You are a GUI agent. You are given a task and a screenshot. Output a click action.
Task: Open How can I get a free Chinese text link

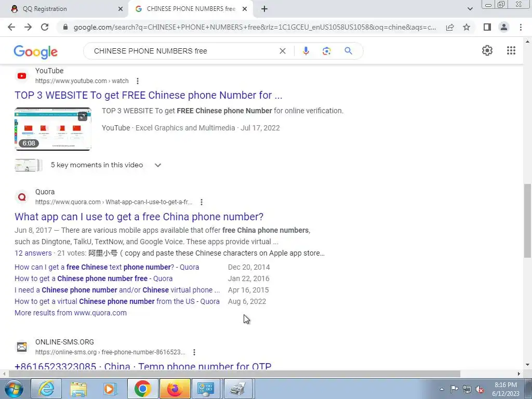pyautogui.click(x=107, y=268)
